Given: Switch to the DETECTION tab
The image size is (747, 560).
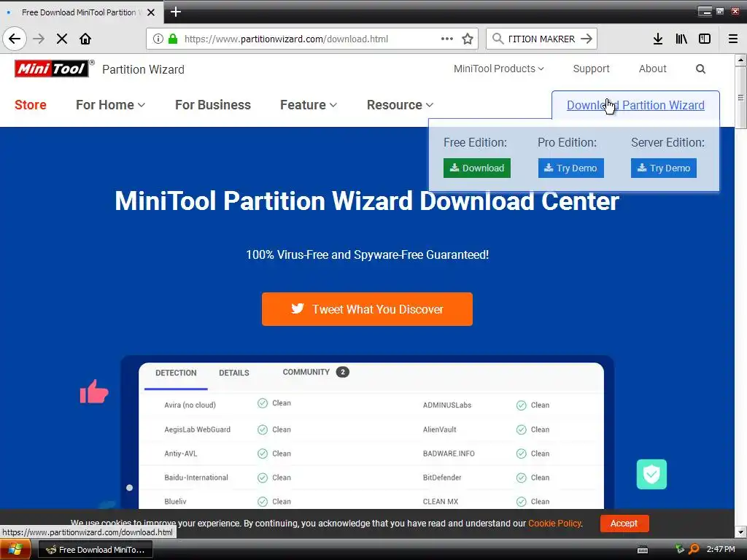Looking at the screenshot, I should [x=176, y=373].
